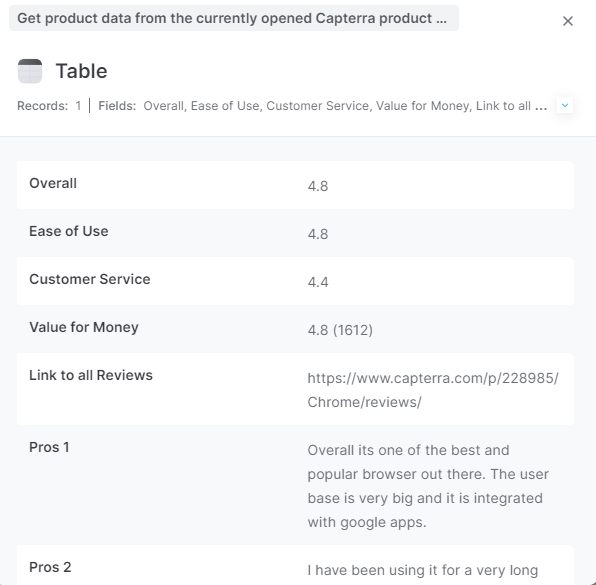Click the value 4.8 (1612)
Viewport: 596px width, 585px height.
340,330
